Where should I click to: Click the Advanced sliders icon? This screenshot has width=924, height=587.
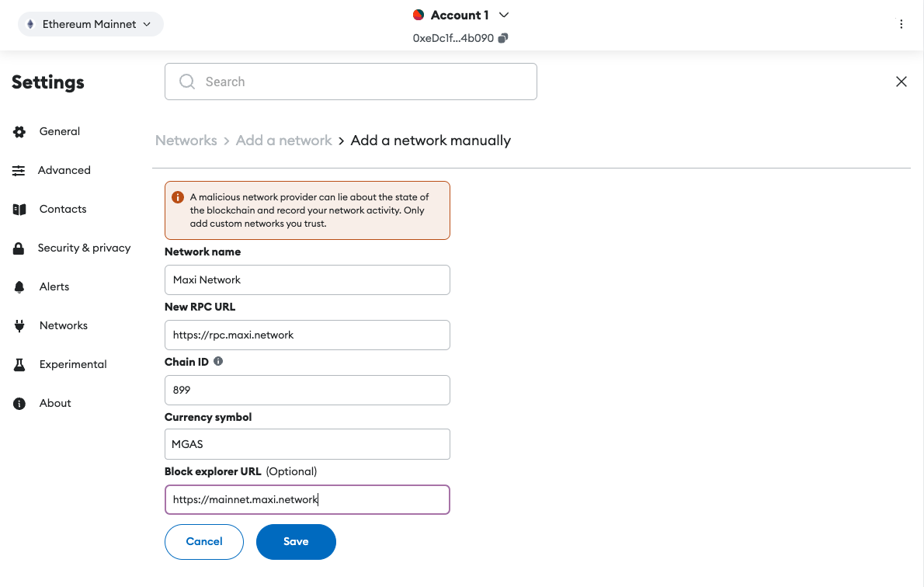[19, 171]
